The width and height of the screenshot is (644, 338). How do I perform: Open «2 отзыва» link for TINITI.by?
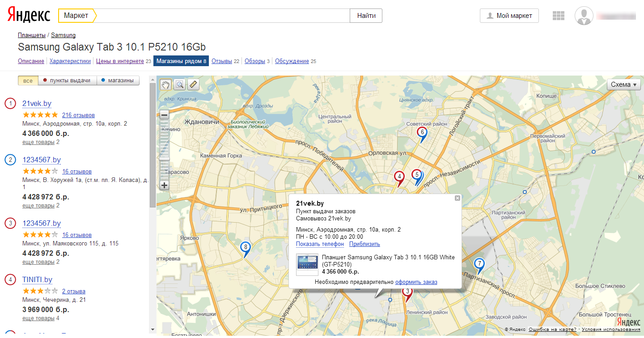coord(74,291)
